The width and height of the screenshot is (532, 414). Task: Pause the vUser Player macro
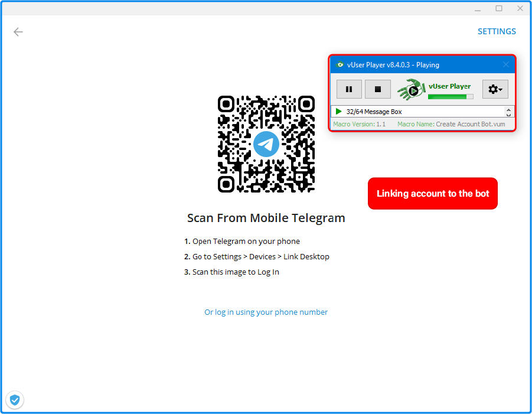pyautogui.click(x=349, y=89)
